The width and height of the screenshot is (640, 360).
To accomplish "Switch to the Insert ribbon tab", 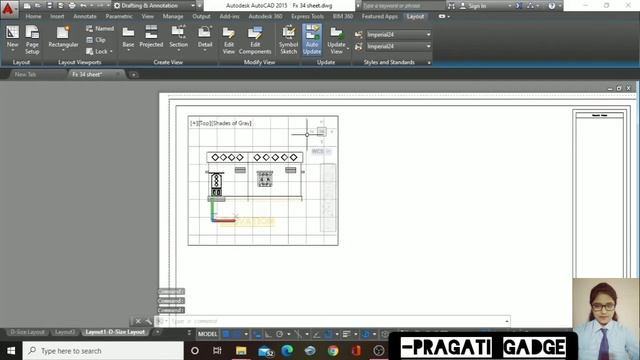I will pyautogui.click(x=57, y=16).
